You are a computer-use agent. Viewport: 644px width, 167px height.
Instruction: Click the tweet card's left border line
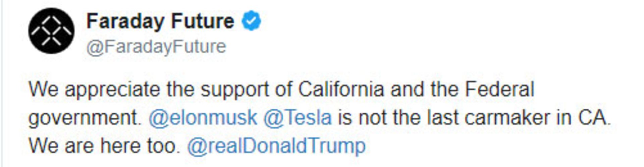1,83
